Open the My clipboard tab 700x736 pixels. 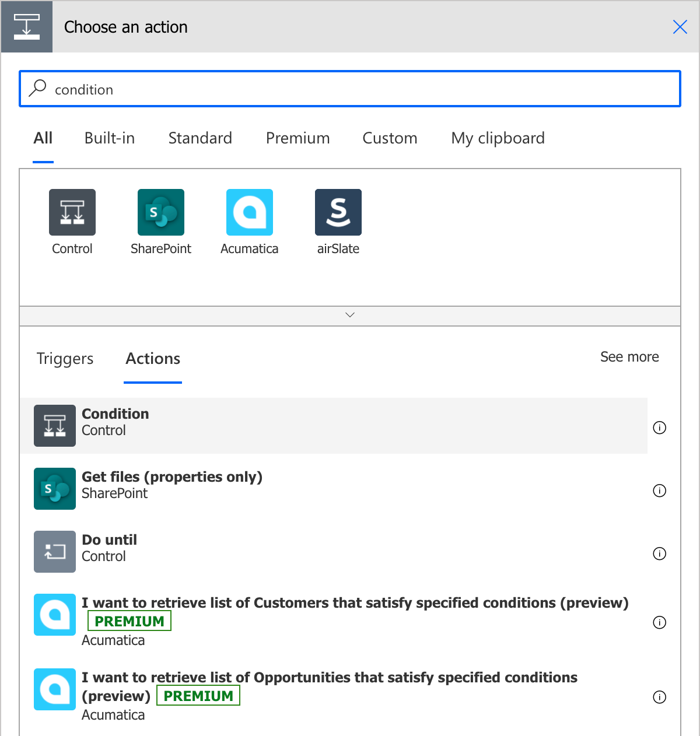point(498,138)
